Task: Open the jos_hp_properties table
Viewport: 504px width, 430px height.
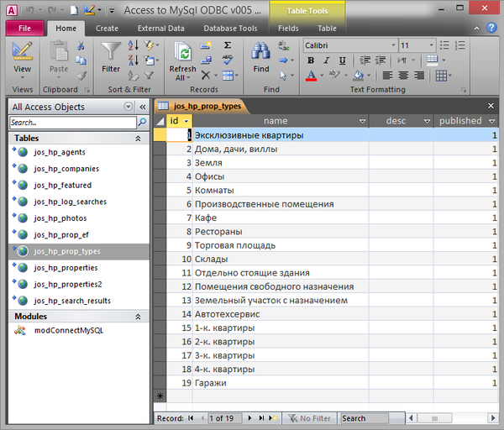Action: click(x=66, y=268)
